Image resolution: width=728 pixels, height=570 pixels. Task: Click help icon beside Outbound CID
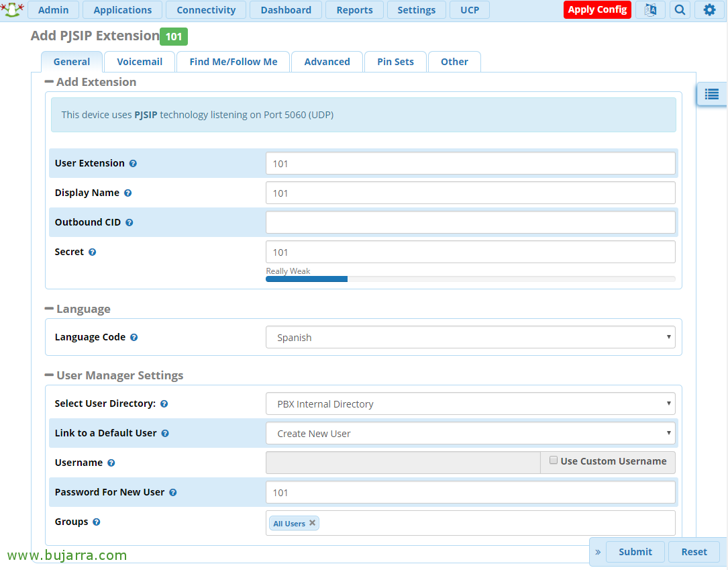coord(129,223)
